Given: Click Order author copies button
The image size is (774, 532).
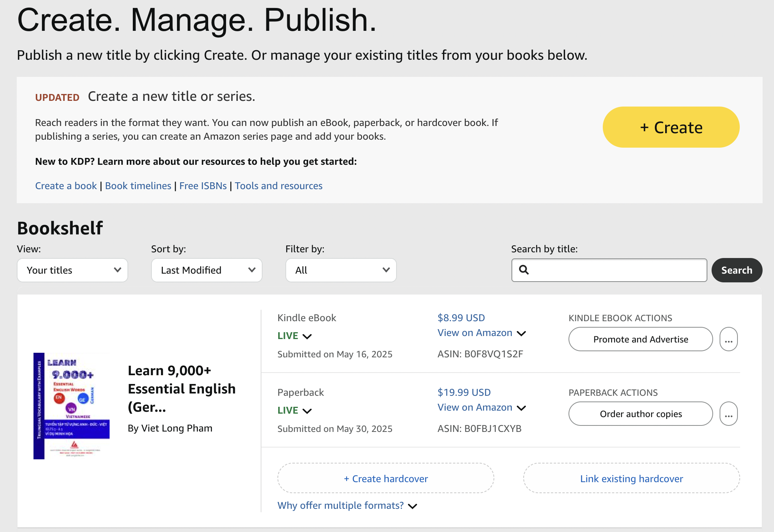Looking at the screenshot, I should pyautogui.click(x=640, y=414).
